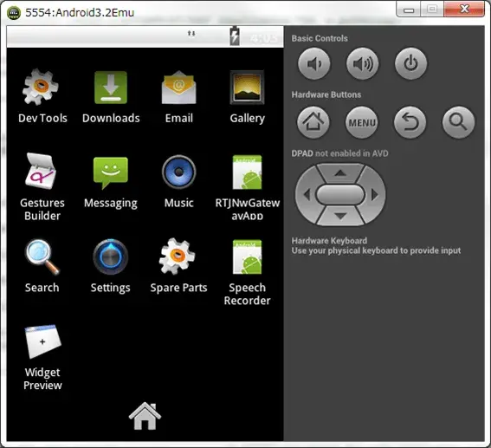Viewport: 491px width, 448px height.
Task: Click the DPAD left arrow
Action: click(x=307, y=195)
